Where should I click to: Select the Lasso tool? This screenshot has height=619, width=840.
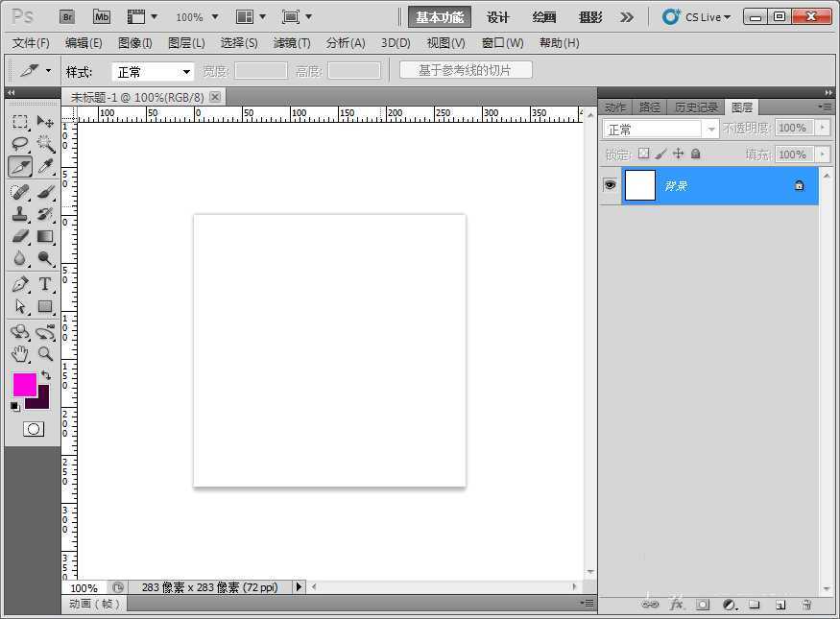coord(20,144)
